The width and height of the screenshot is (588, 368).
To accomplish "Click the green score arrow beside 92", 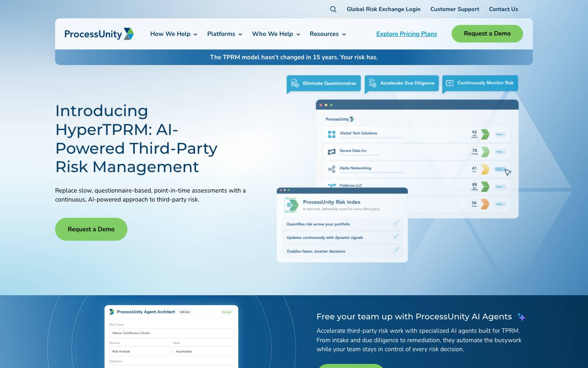I will point(485,134).
